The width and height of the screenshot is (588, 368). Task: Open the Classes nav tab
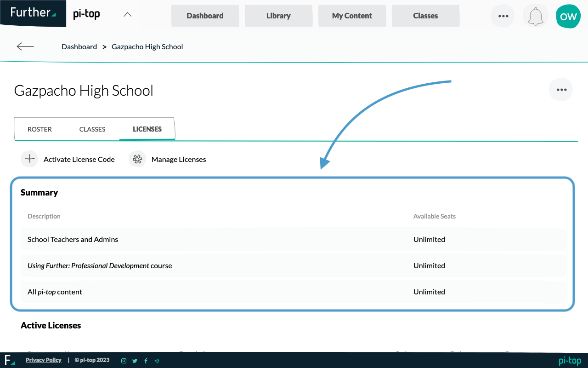425,16
